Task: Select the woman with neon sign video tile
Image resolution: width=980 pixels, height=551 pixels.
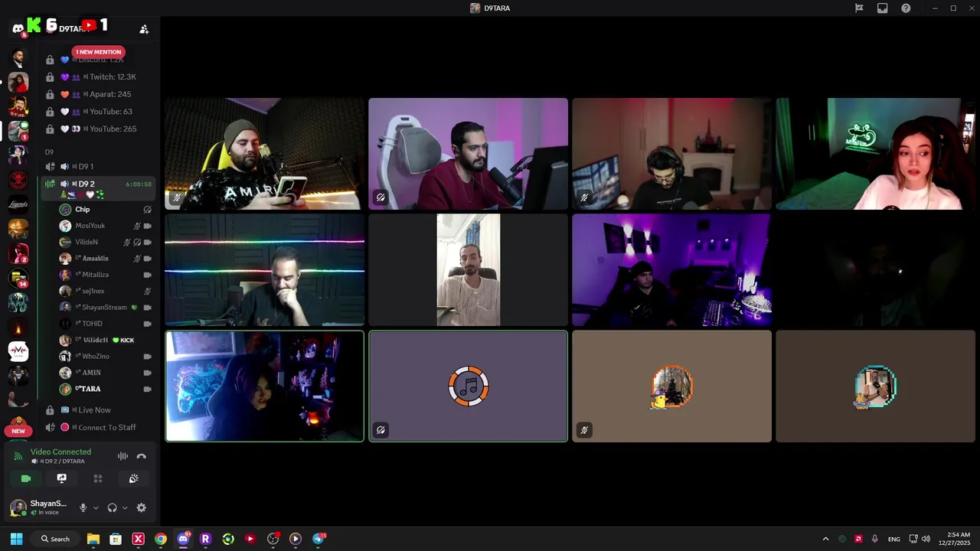Action: click(875, 154)
